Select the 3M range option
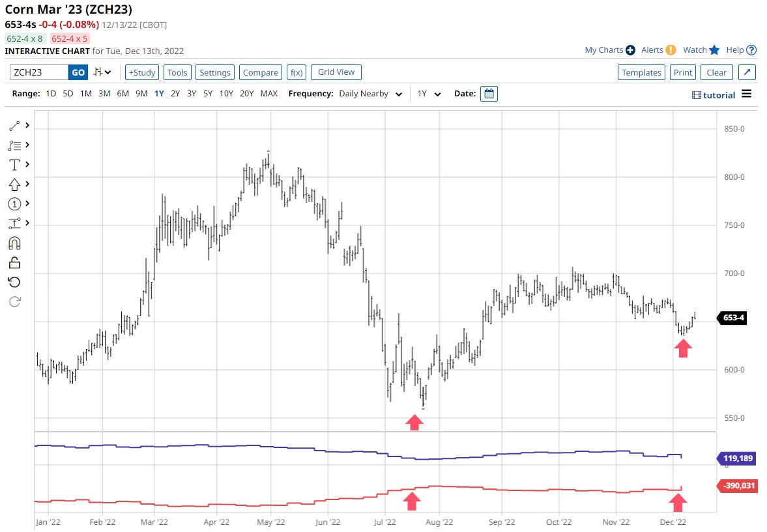This screenshot has width=767, height=532. [x=104, y=93]
